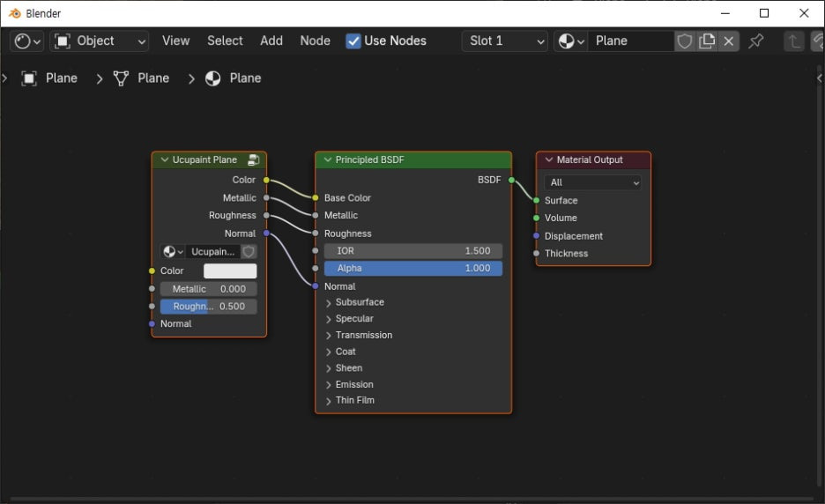Open the View menu
The image size is (825, 504).
tap(175, 41)
